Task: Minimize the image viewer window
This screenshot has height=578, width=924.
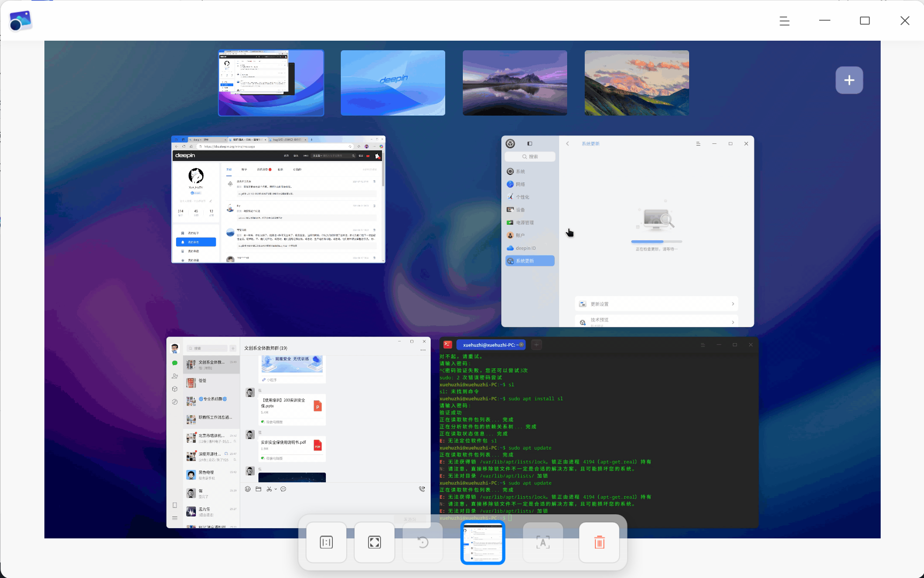Action: click(x=824, y=21)
